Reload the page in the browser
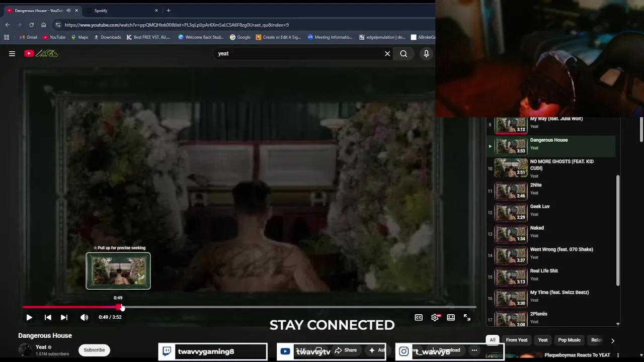Viewport: 644px width, 362px height. point(31,25)
